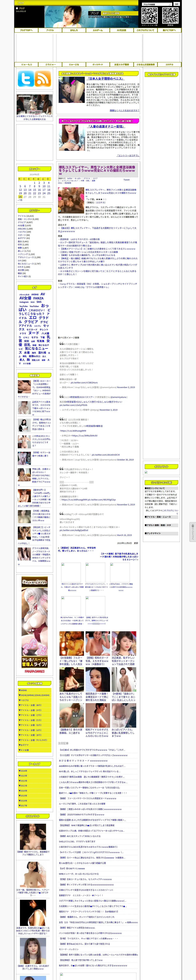Focus the blog search input field

click(x=157, y=4)
